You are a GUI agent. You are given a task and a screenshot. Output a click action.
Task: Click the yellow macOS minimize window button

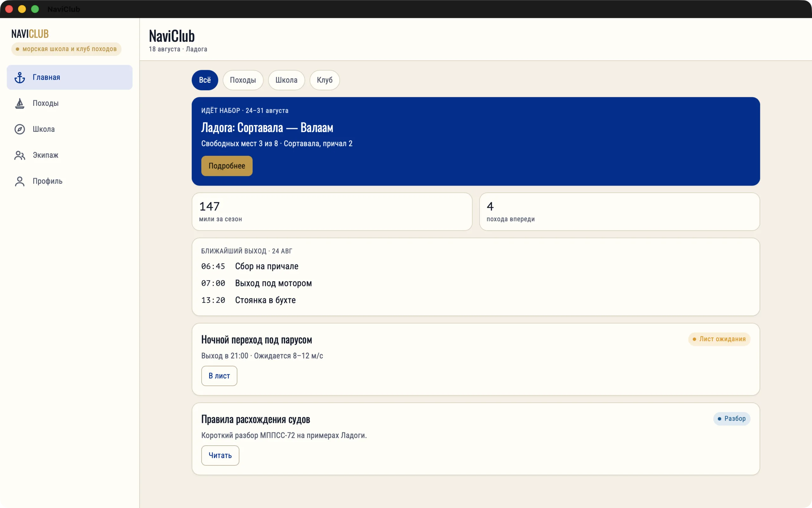point(22,9)
